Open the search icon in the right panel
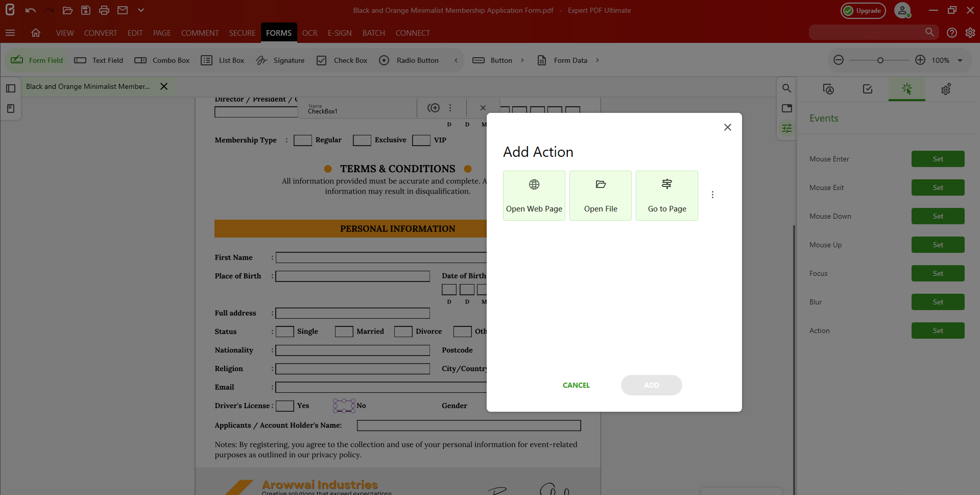 (x=786, y=88)
